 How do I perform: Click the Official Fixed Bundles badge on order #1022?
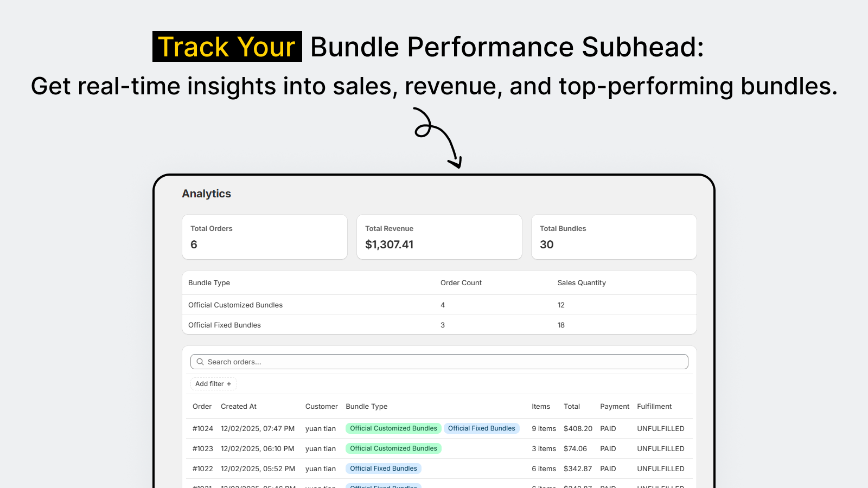coord(384,468)
